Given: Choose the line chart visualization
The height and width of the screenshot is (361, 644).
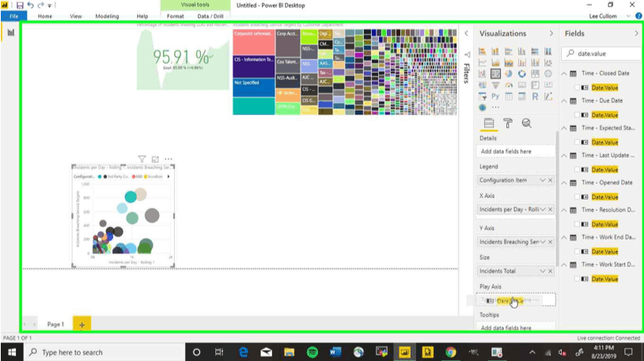Looking at the screenshot, I should (x=482, y=63).
